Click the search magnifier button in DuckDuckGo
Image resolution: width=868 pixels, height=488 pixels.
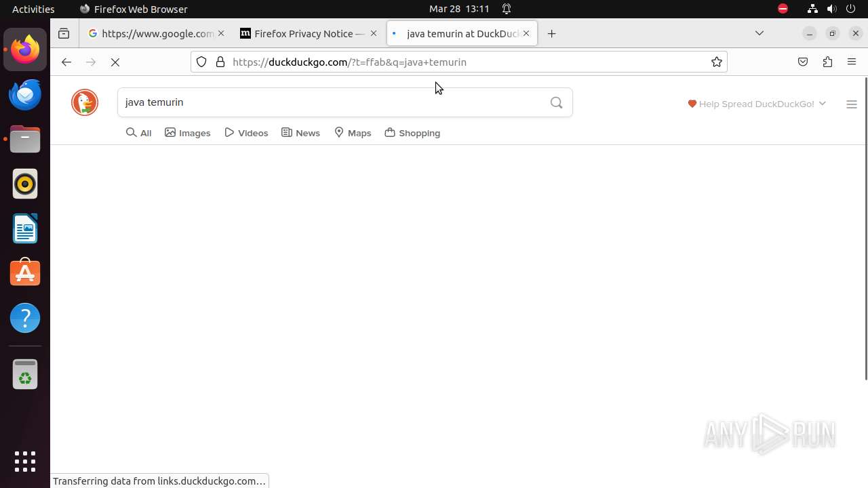557,102
